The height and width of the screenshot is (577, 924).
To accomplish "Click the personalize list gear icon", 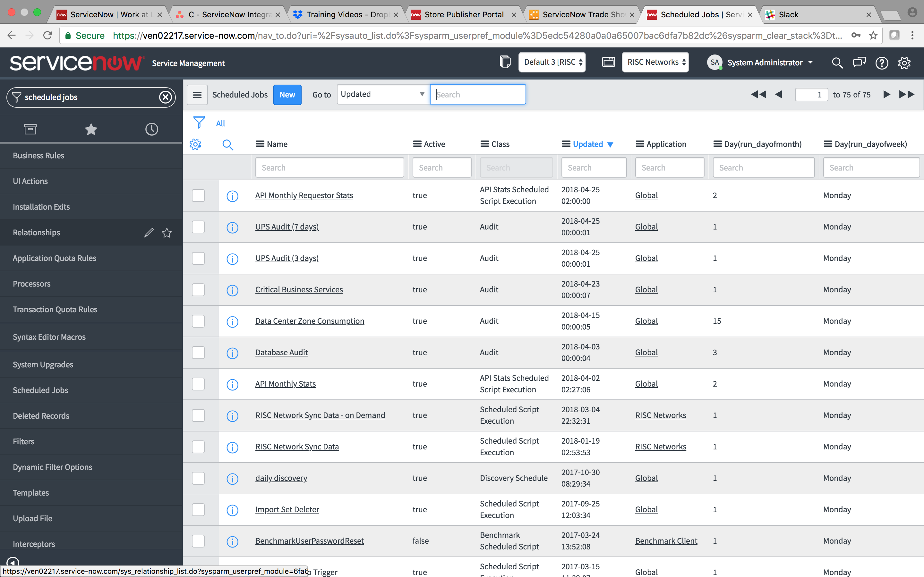I will point(195,144).
